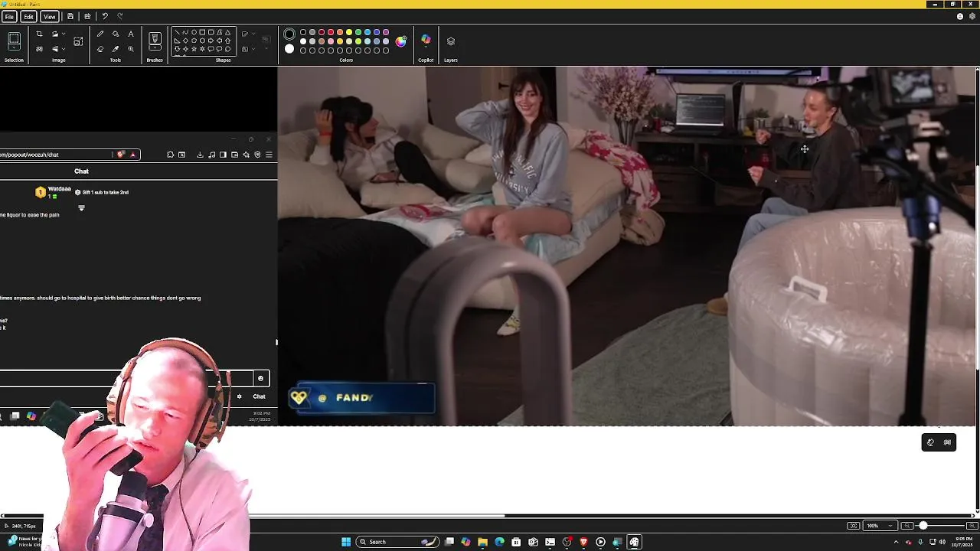This screenshot has width=980, height=551.
Task: Select the Text tool
Action: tap(131, 33)
